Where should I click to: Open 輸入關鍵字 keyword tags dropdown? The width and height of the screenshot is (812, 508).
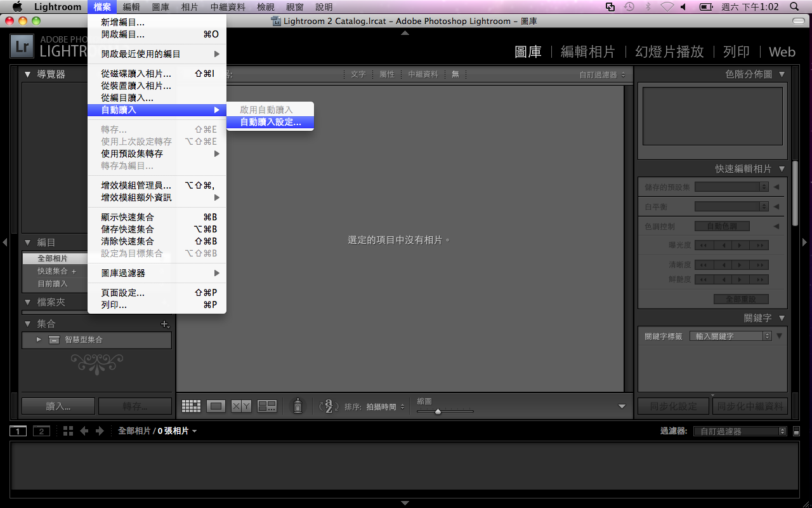[x=730, y=336]
